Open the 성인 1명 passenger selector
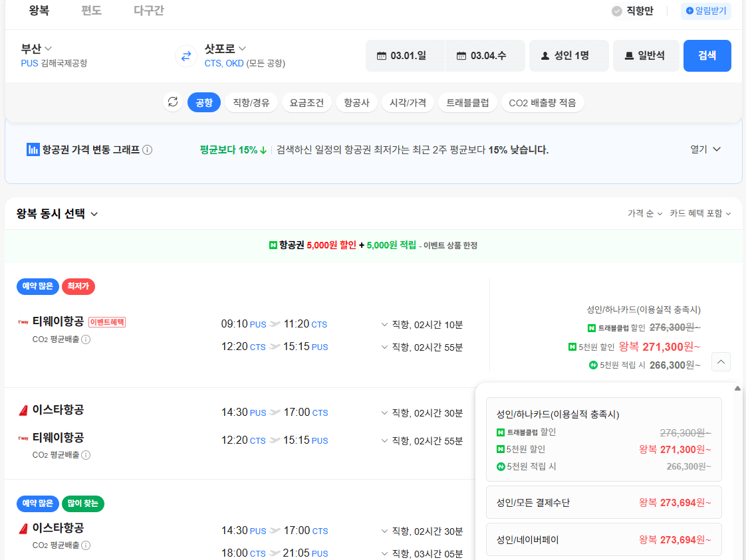The width and height of the screenshot is (746, 560). click(x=569, y=56)
